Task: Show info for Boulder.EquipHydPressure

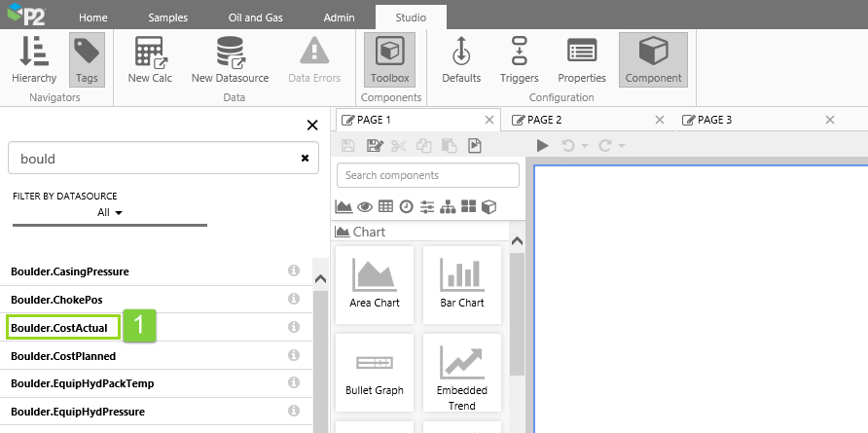Action: (294, 411)
